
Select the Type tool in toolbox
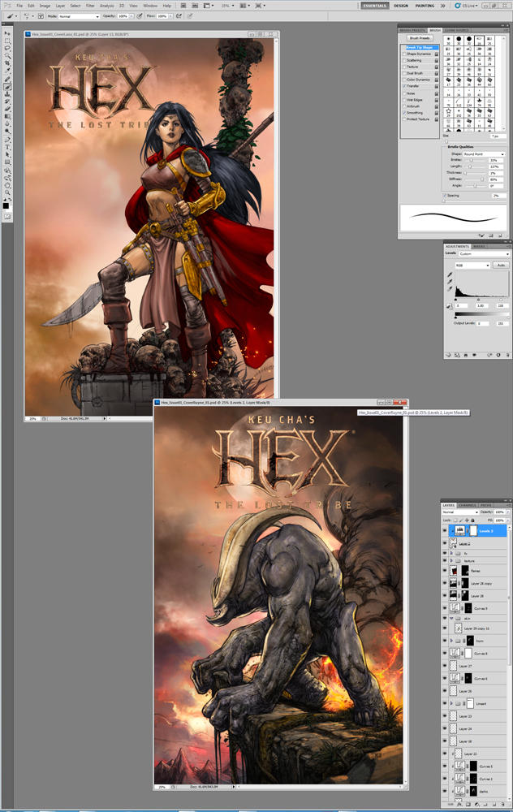7,146
